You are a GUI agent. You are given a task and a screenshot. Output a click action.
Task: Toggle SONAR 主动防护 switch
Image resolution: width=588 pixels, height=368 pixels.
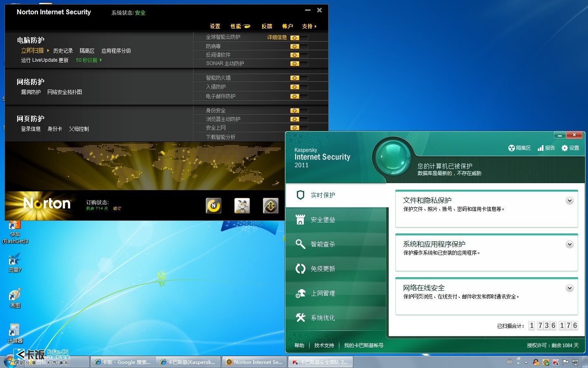click(x=299, y=63)
